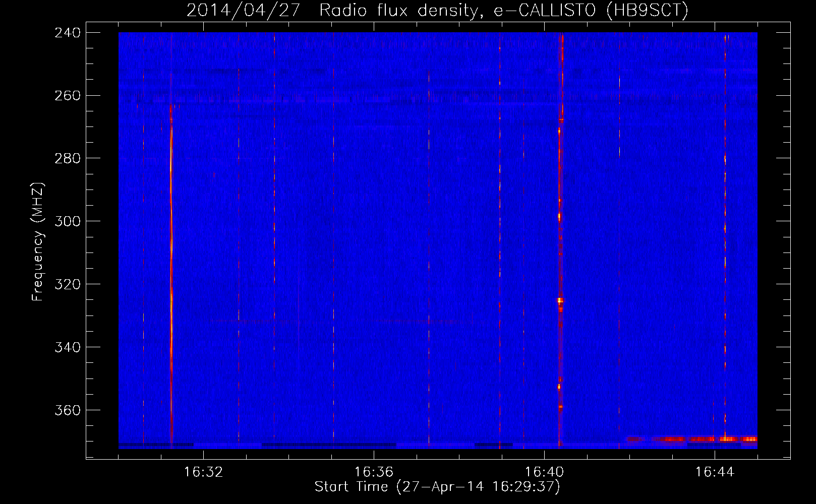Click the 16:40 time tick label

click(544, 472)
